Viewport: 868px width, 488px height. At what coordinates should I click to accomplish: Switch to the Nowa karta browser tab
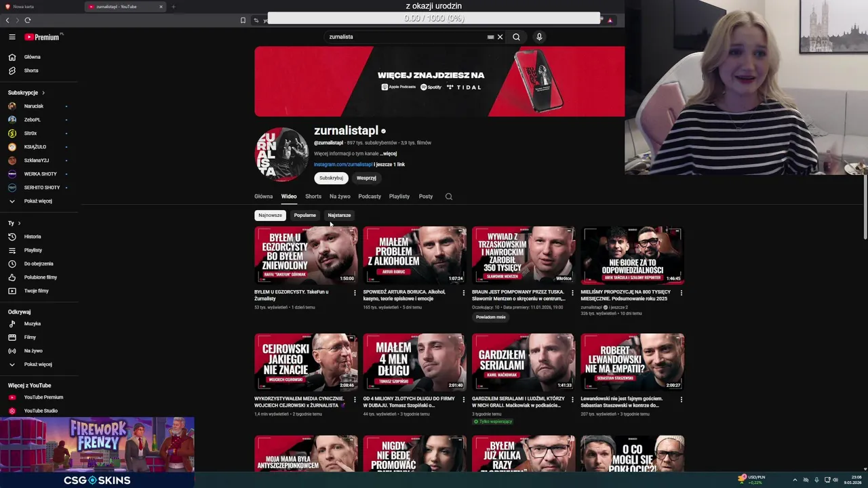click(42, 7)
